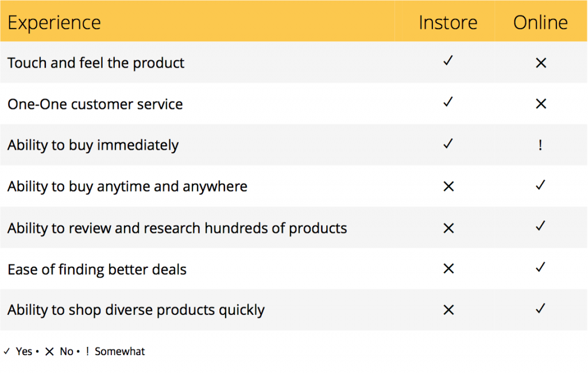Image resolution: width=588 pixels, height=374 pixels.
Task: Select the Online column header
Action: 540,22
